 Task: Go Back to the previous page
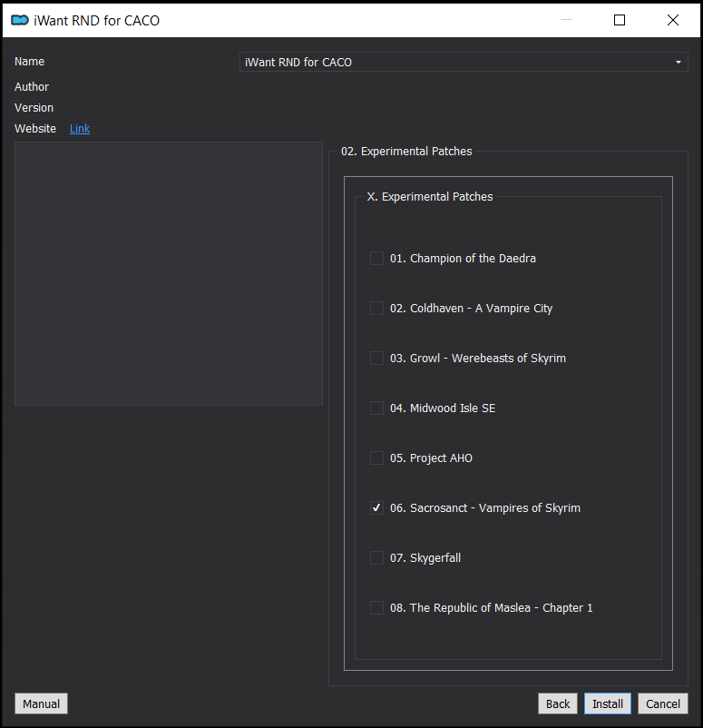pos(558,703)
